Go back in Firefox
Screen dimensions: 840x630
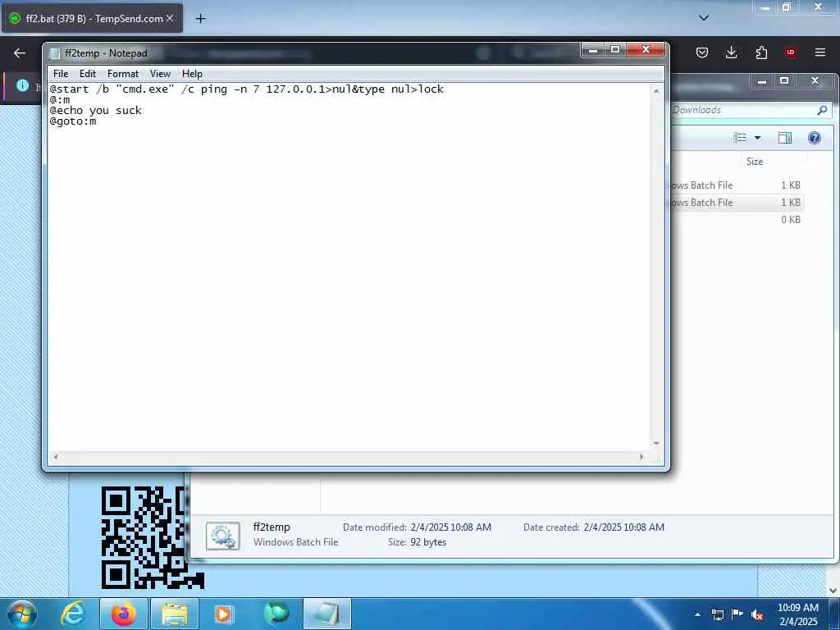click(x=20, y=52)
